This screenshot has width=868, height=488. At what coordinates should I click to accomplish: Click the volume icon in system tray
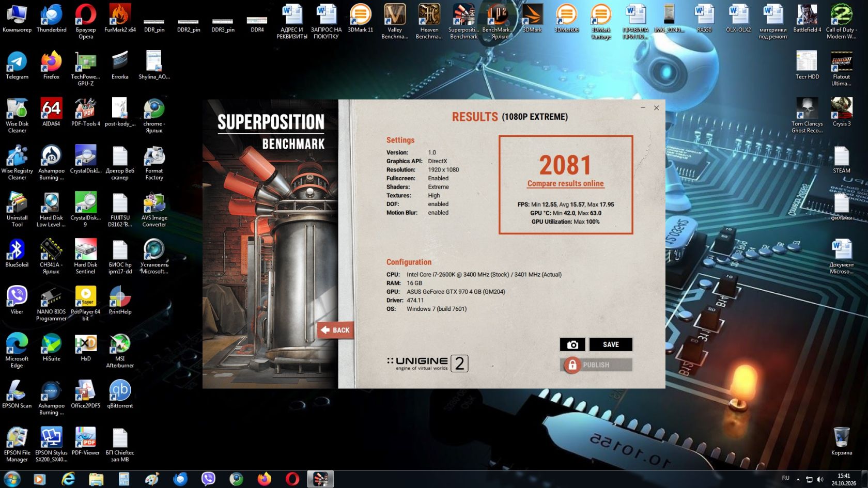pyautogui.click(x=820, y=479)
